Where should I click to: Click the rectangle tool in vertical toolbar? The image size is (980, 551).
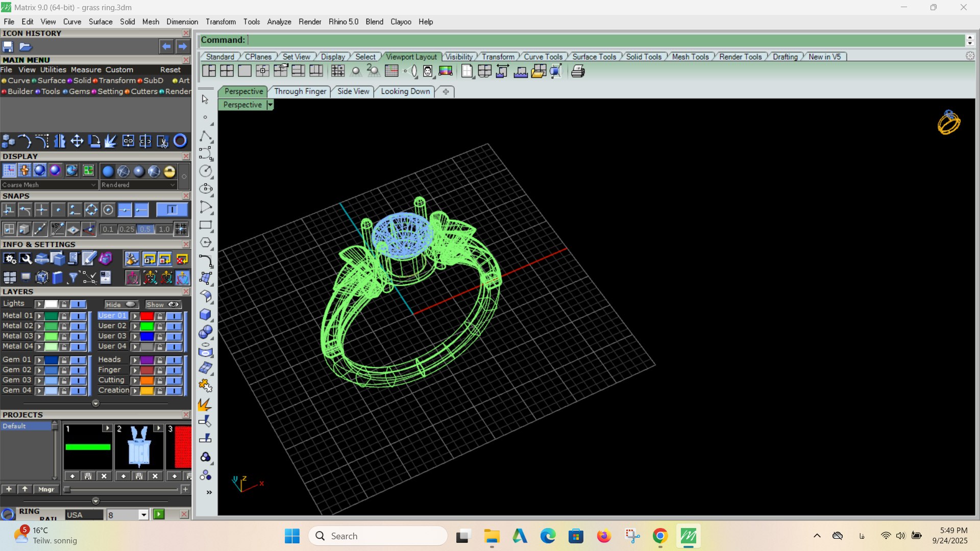206,225
